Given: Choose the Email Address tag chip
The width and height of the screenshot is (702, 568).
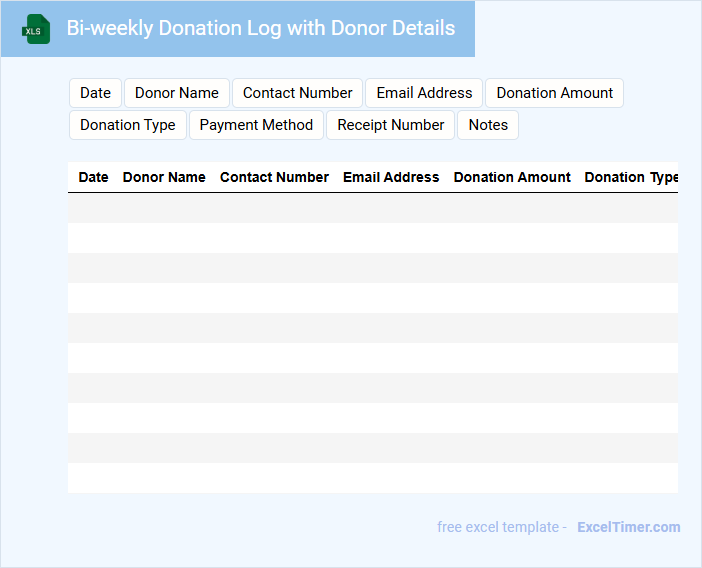Looking at the screenshot, I should 424,93.
